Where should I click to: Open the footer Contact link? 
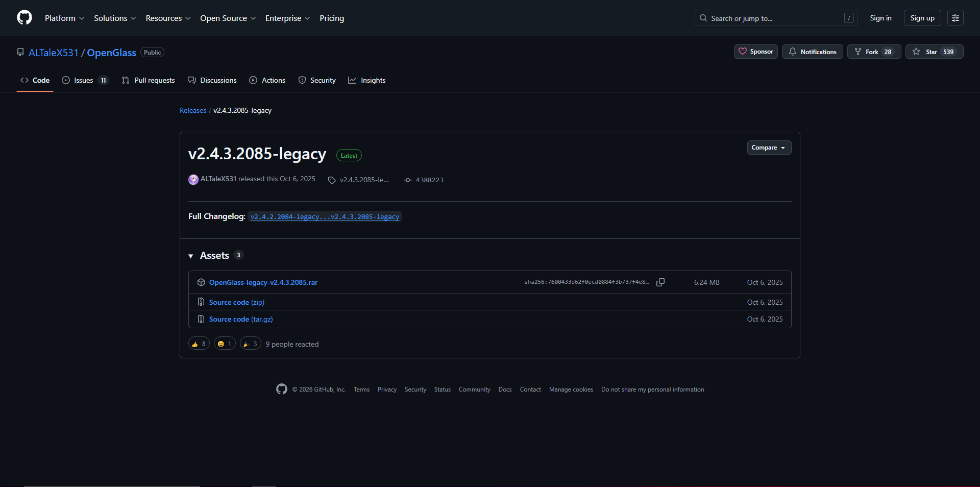pos(530,389)
